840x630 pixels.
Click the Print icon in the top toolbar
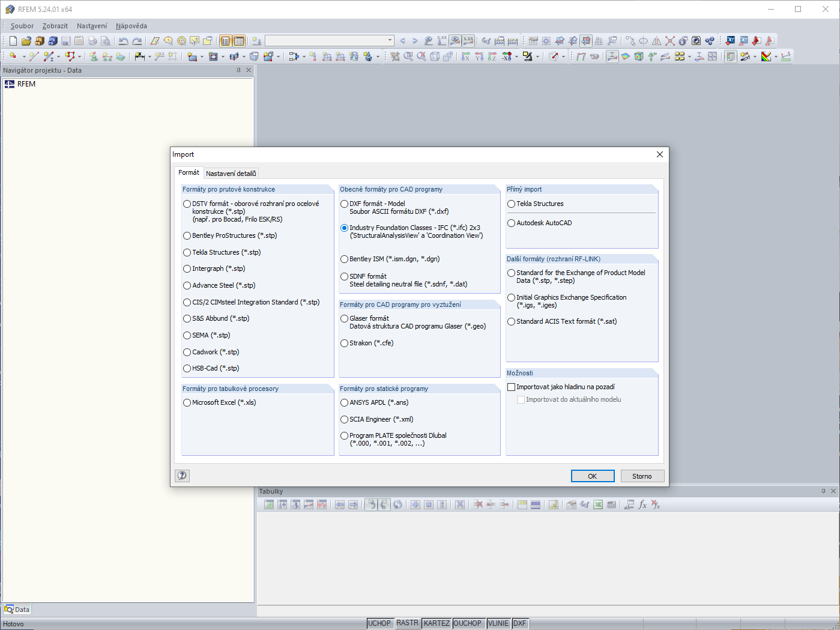coord(92,40)
